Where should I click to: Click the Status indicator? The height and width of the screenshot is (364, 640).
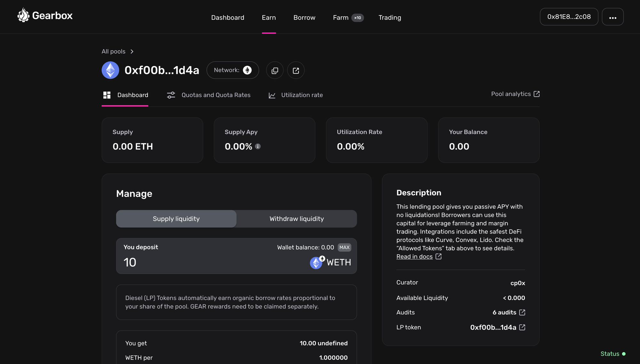click(x=612, y=354)
